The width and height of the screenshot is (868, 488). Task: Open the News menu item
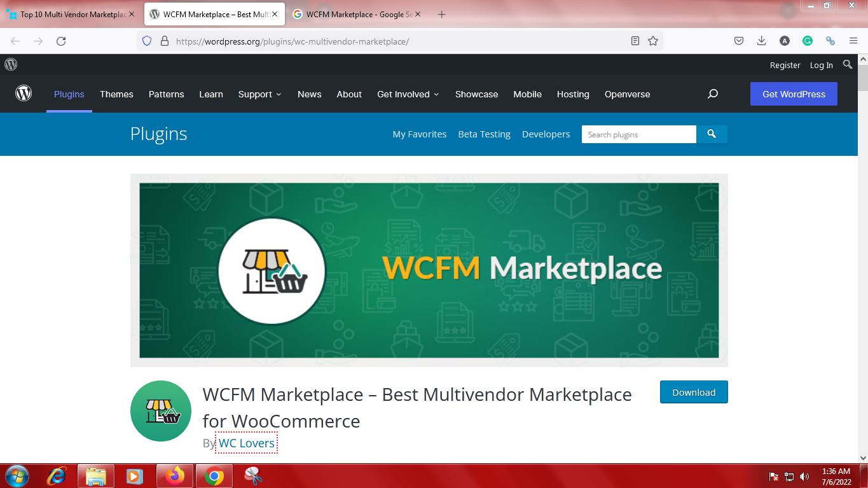pyautogui.click(x=310, y=94)
